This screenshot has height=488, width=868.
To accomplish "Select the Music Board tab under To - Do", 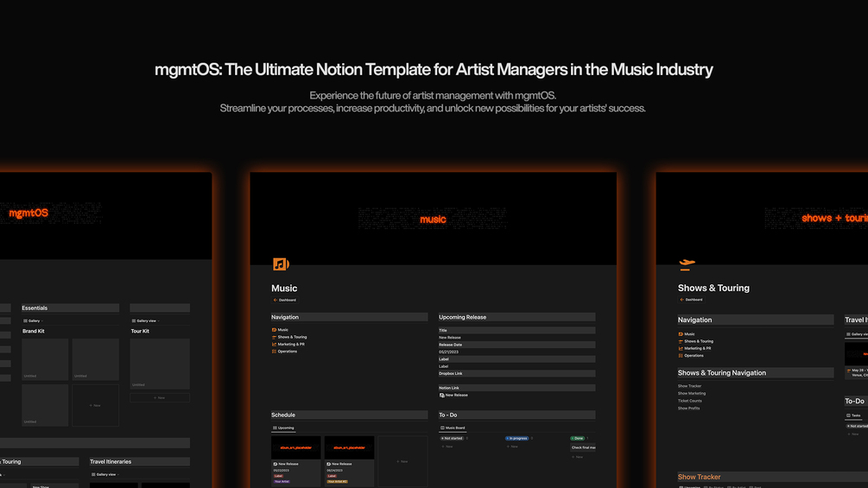I will pyautogui.click(x=453, y=428).
